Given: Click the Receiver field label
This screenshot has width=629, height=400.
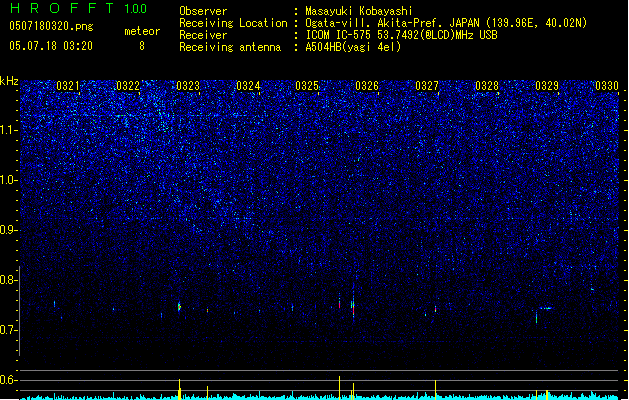Looking at the screenshot, I should click(x=203, y=35).
